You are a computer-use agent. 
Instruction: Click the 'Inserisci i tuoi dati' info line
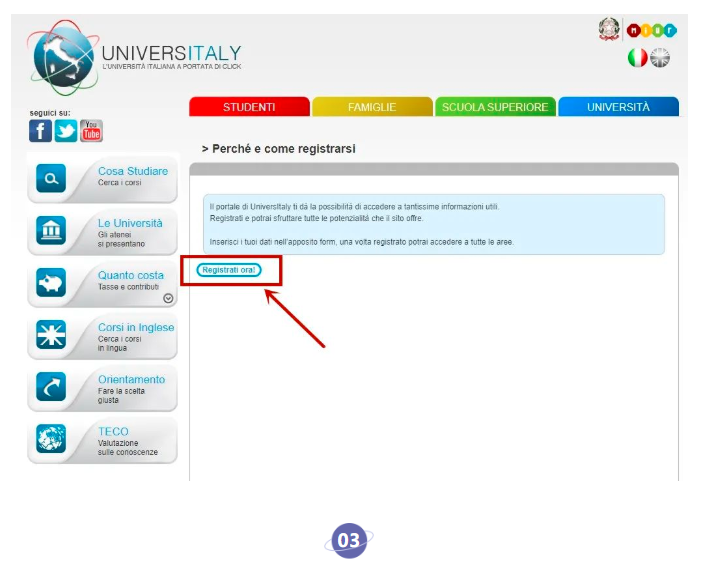pyautogui.click(x=361, y=242)
